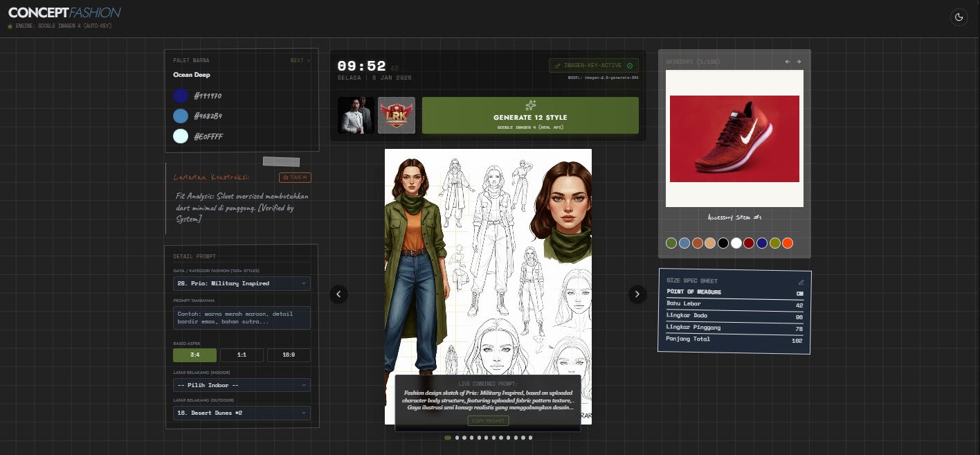Click NEXT > in Palet Warna panel

300,60
